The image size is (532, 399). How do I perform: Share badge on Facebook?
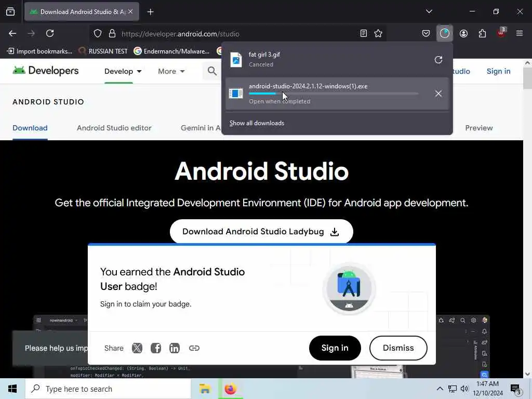pyautogui.click(x=156, y=348)
